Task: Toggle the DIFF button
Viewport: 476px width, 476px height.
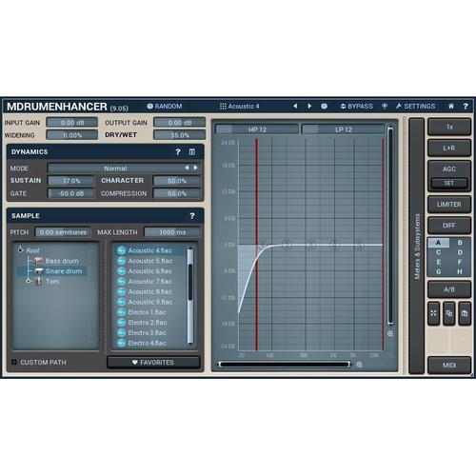Action: tap(449, 226)
